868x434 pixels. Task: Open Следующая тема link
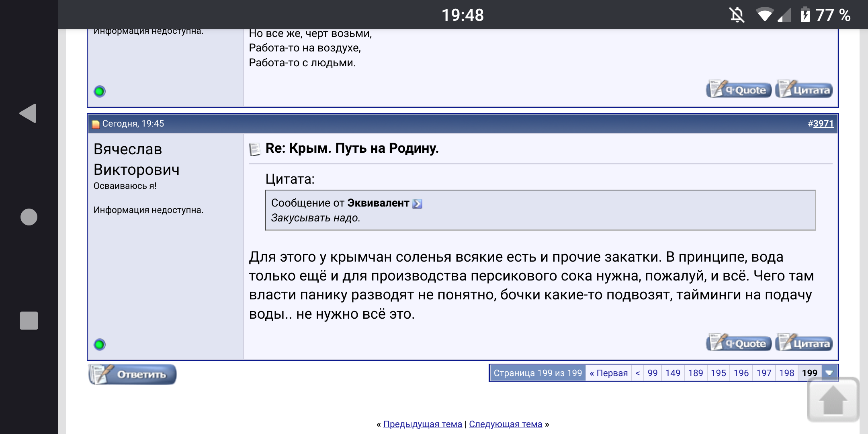(x=505, y=424)
